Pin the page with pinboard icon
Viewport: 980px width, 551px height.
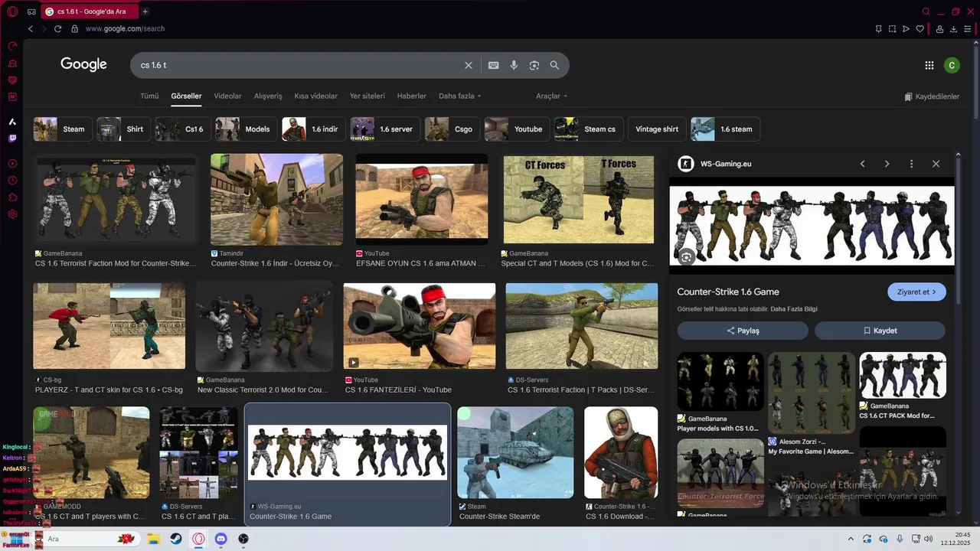(878, 28)
